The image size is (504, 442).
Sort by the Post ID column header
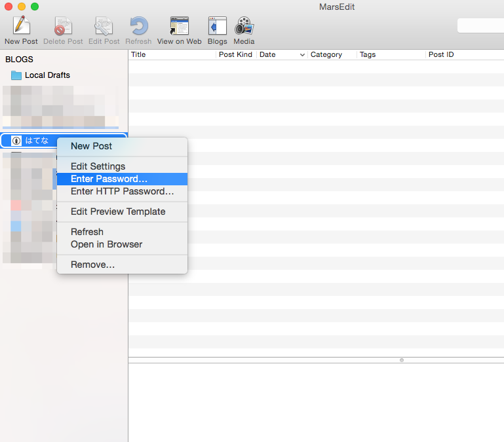pyautogui.click(x=465, y=54)
